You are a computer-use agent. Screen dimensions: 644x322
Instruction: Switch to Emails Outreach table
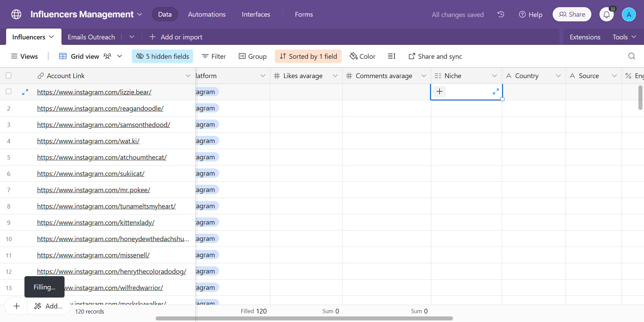pos(91,37)
